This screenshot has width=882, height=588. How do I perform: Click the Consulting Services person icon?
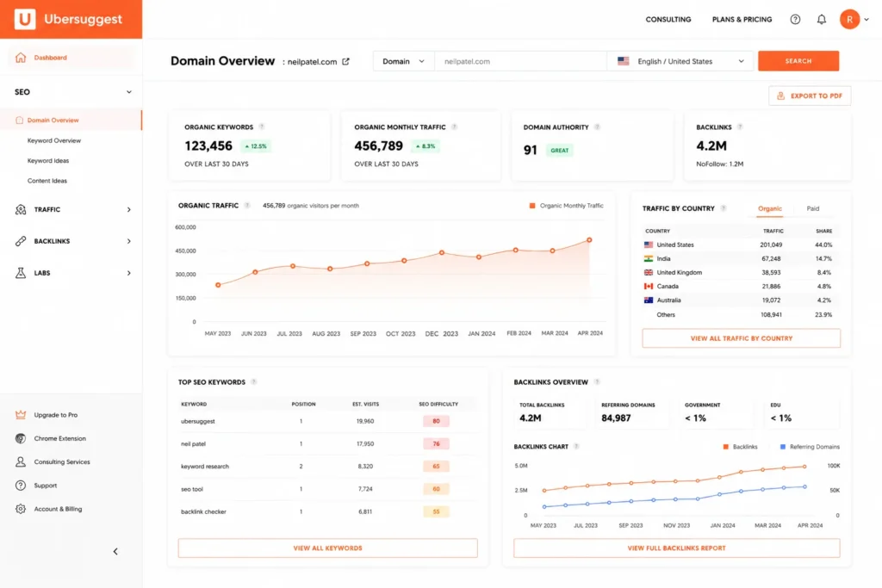pos(21,462)
